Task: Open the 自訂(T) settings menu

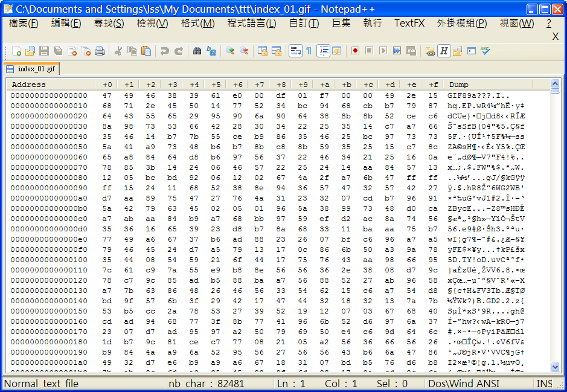Action: point(304,23)
